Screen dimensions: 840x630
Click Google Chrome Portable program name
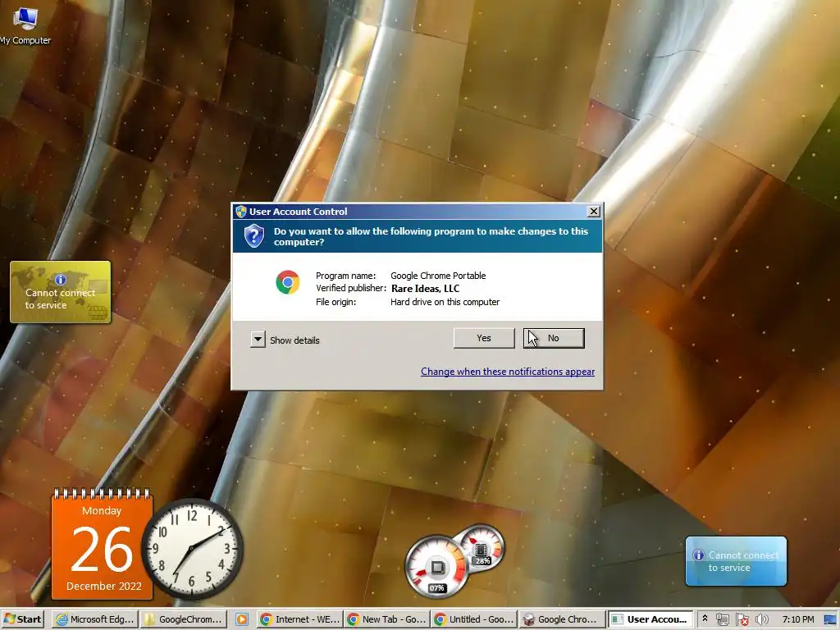[x=438, y=276]
